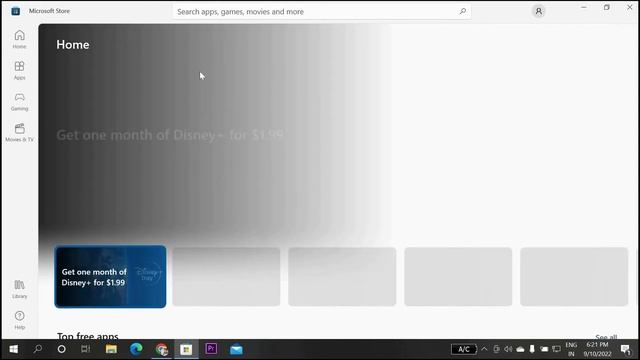
Task: Open the Help page in the sidebar
Action: click(19, 320)
